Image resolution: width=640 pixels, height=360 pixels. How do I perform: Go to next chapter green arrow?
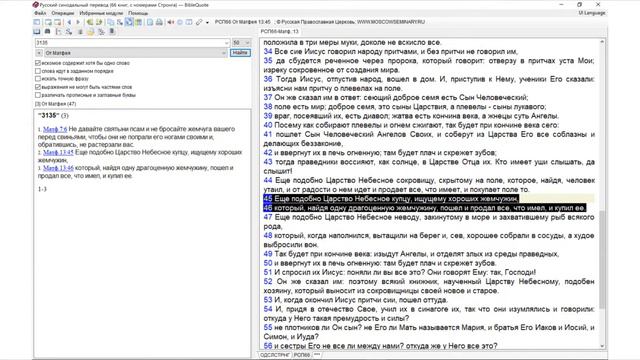pyautogui.click(x=99, y=22)
